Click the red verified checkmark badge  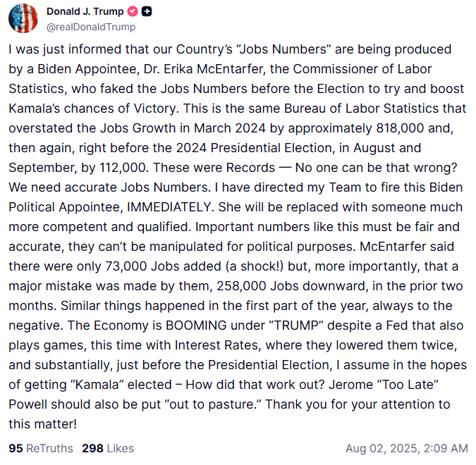(x=133, y=12)
